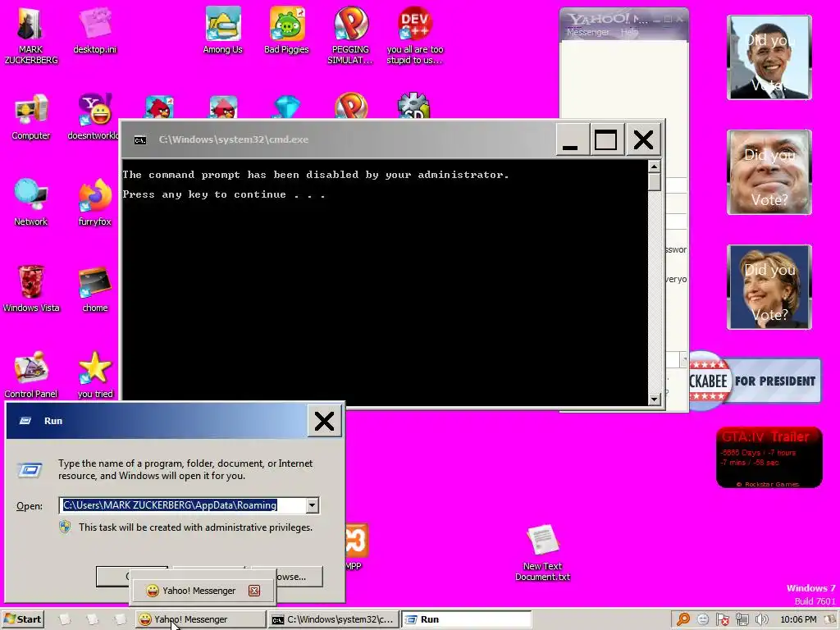This screenshot has width=840, height=630.
Task: Click the Browse button in Run dialog
Action: point(299,577)
